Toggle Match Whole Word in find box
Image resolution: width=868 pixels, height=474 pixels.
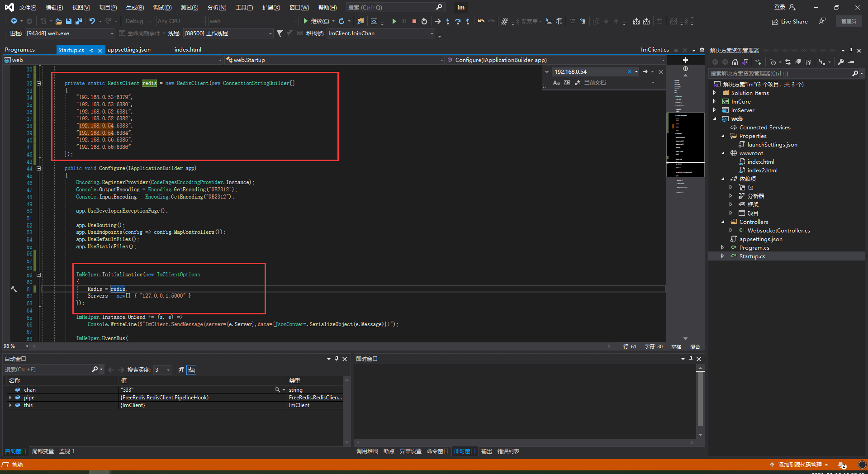pyautogui.click(x=567, y=83)
